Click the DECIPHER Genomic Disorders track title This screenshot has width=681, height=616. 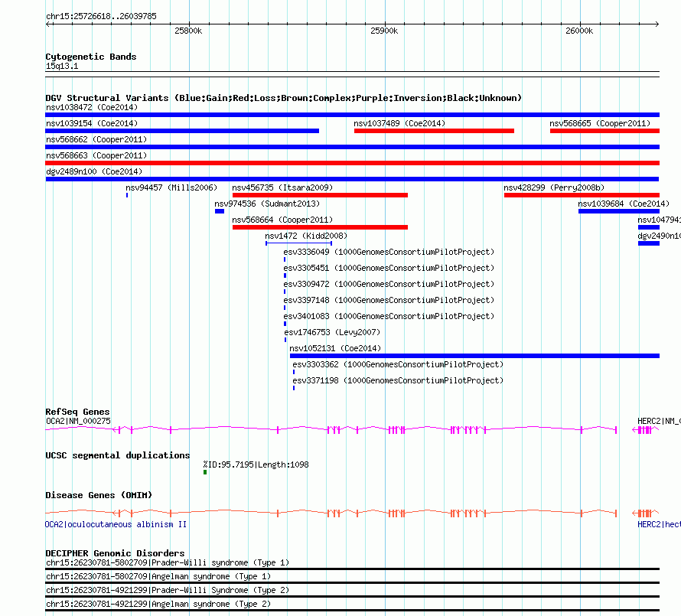(x=115, y=553)
